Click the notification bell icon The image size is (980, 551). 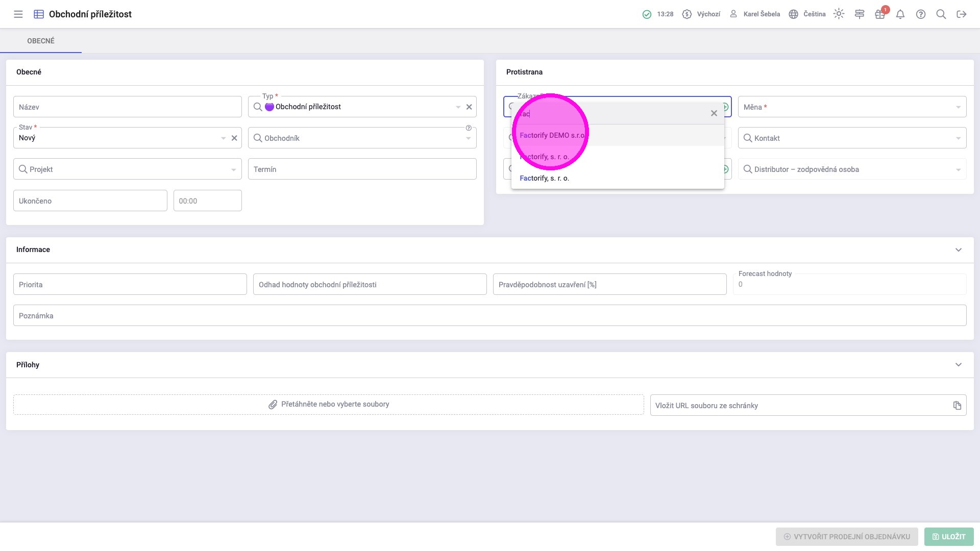pos(900,14)
